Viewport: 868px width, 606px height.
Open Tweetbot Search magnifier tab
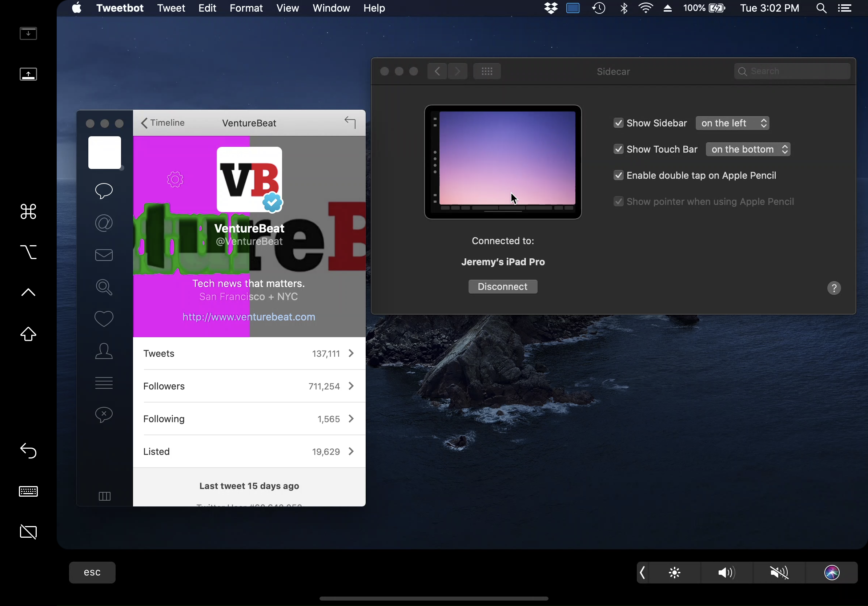[x=104, y=287]
